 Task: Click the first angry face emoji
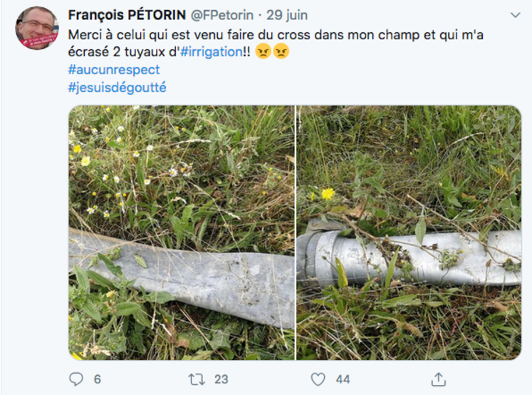pyautogui.click(x=264, y=52)
